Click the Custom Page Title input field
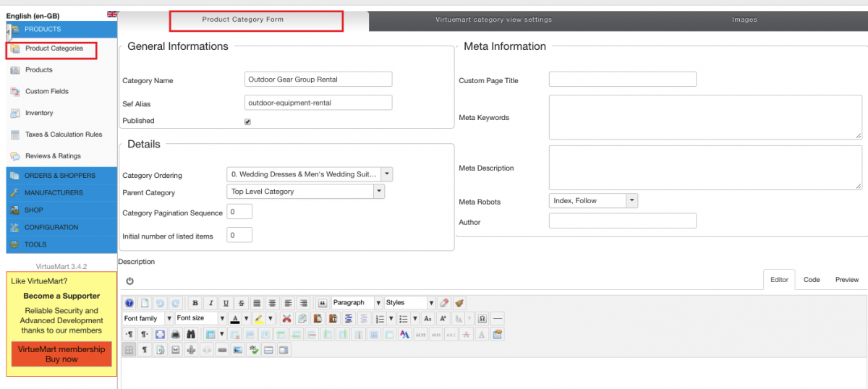This screenshot has height=389, width=868. (x=622, y=80)
